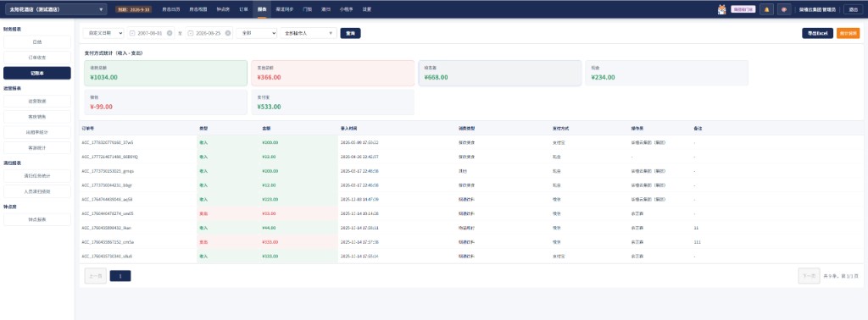Expand the 自定义日期 date range dropdown
Screen dimensions: 868x320
coord(103,33)
